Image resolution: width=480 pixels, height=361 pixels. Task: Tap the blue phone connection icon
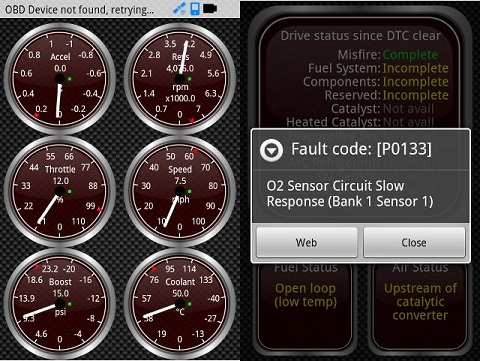click(x=195, y=9)
